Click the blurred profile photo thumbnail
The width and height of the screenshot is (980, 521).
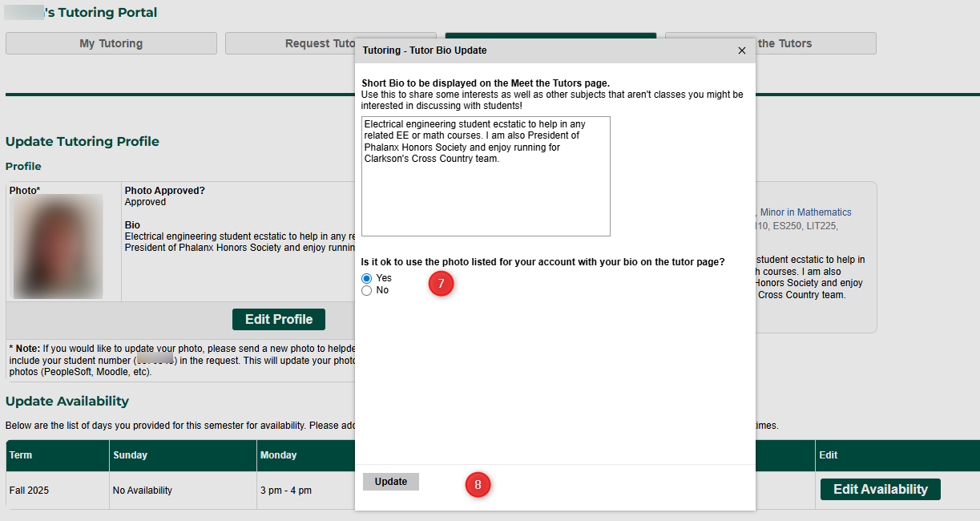[x=58, y=246]
